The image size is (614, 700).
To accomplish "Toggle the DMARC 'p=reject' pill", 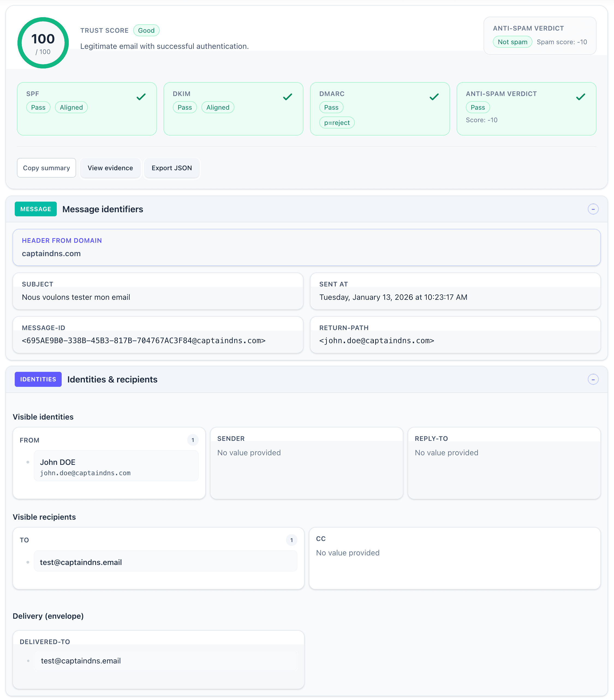I will coord(337,122).
